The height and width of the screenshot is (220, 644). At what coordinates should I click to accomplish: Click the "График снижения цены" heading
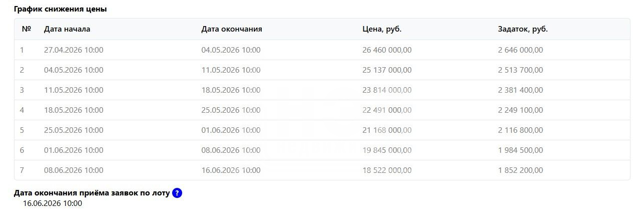60,9
